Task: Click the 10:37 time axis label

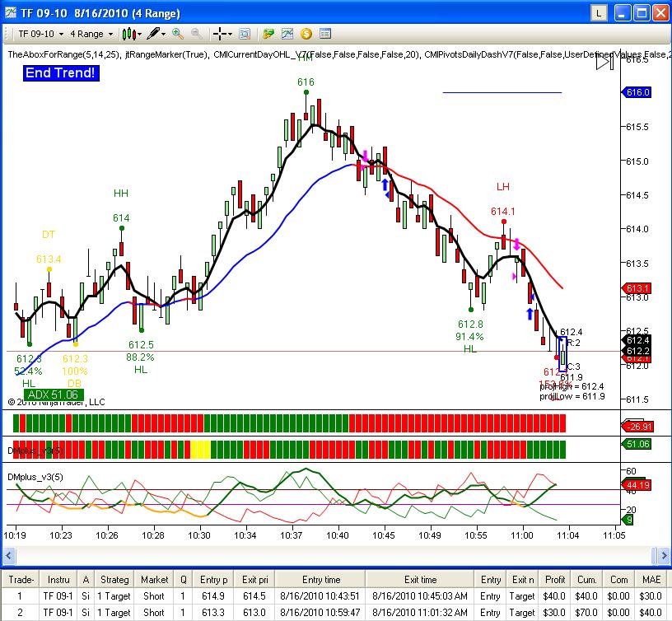Action: coord(291,535)
